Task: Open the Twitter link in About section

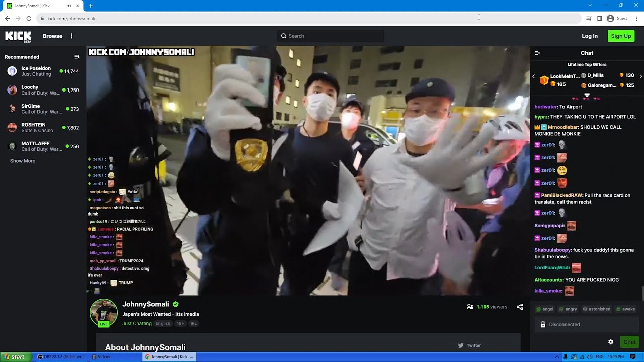Action: 470,345
